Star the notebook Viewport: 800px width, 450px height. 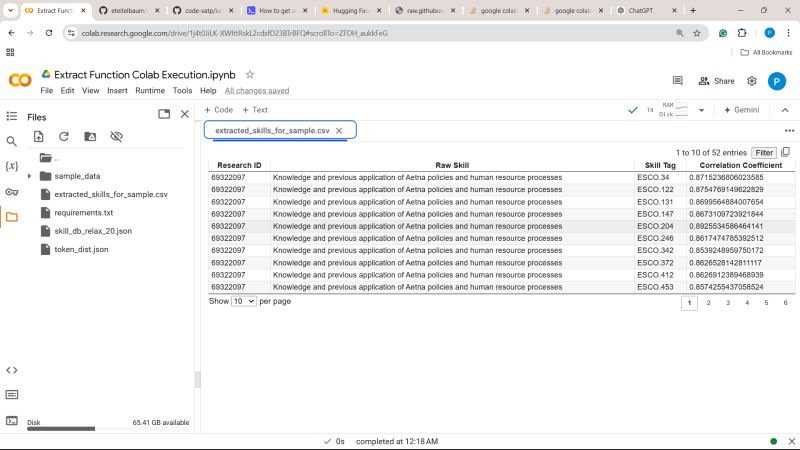pyautogui.click(x=250, y=74)
